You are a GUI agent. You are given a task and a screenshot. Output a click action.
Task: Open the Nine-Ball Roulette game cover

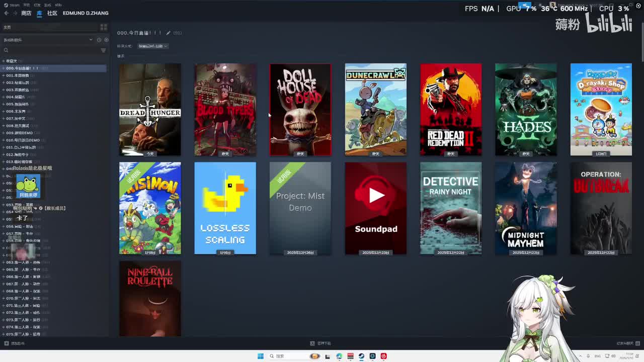pos(150,299)
